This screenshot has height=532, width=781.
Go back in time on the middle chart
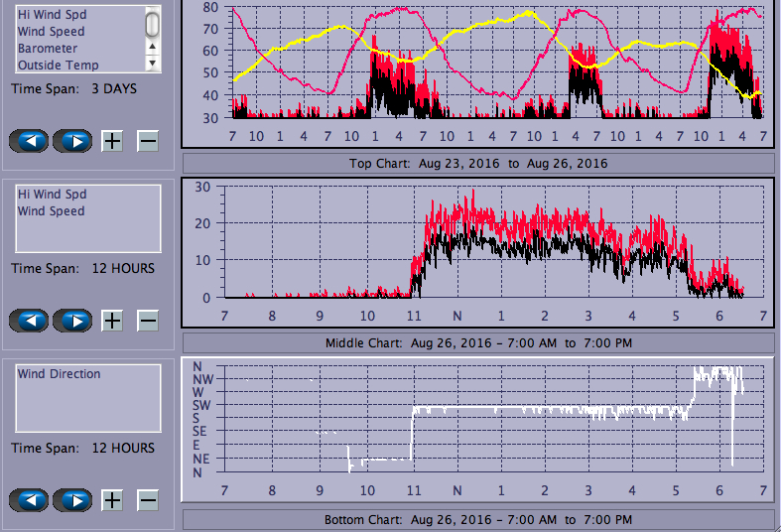tap(30, 320)
